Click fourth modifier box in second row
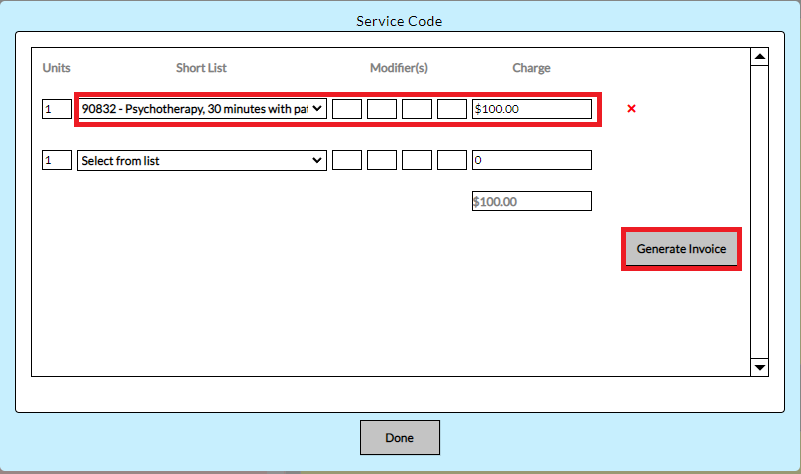 click(452, 160)
